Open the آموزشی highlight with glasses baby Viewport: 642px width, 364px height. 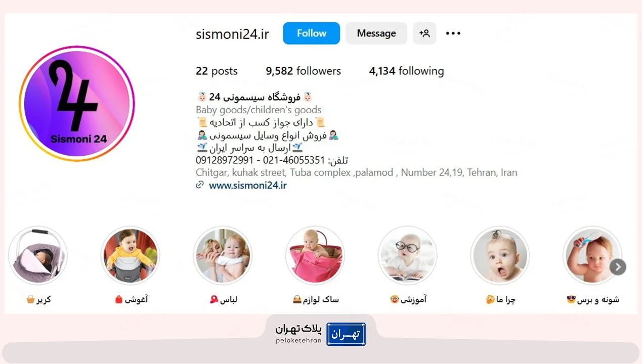(408, 255)
